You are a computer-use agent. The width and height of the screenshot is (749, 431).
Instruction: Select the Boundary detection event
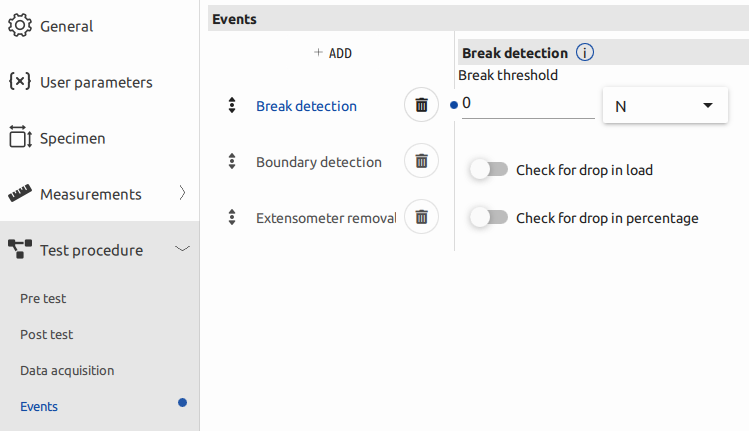click(x=318, y=162)
